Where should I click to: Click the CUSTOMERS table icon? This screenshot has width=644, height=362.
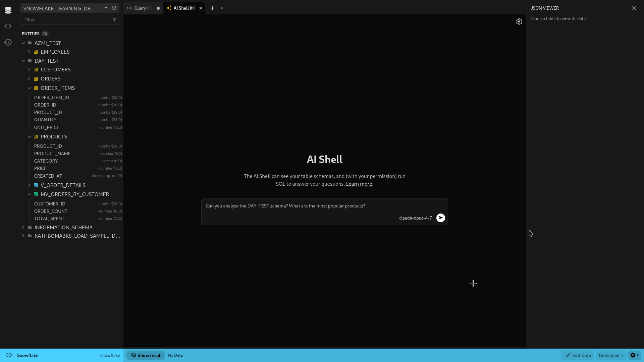[36, 70]
